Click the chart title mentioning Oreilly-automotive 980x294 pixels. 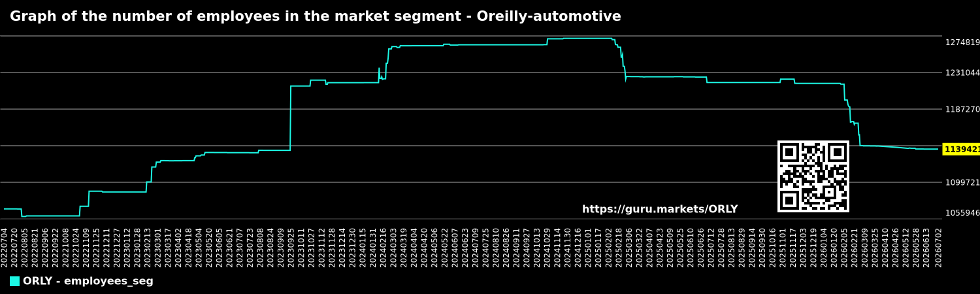316,17
